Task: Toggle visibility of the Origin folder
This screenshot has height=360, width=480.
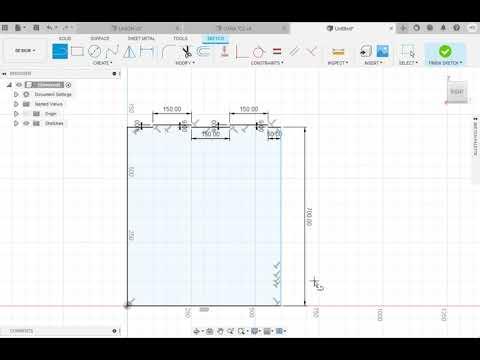Action: point(27,114)
